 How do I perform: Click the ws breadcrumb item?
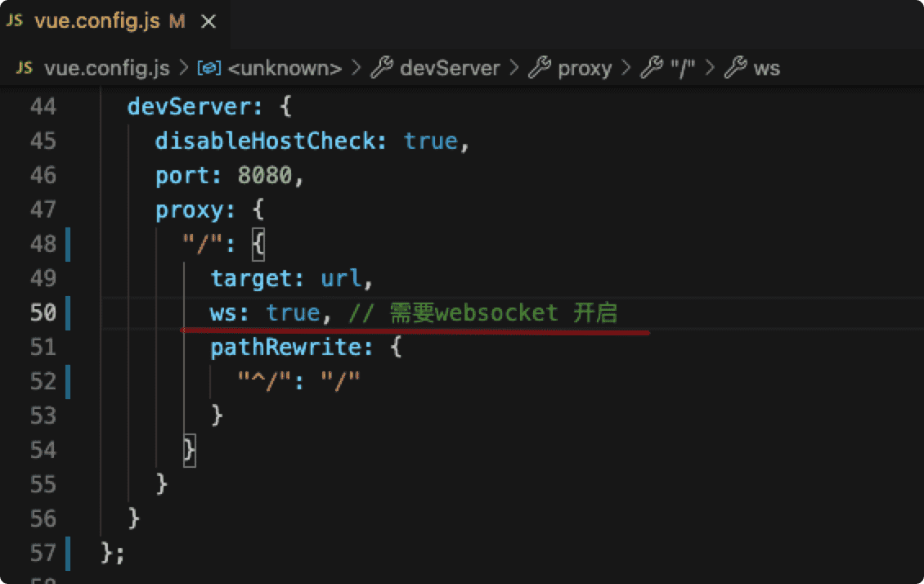pos(767,69)
